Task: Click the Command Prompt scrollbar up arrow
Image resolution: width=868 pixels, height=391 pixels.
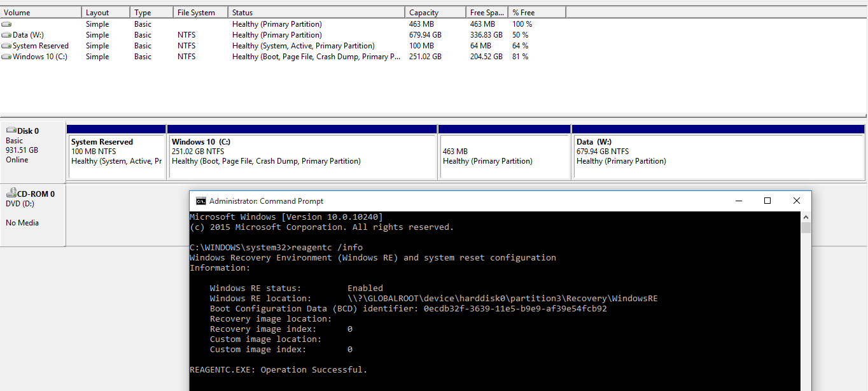Action: coord(806,217)
